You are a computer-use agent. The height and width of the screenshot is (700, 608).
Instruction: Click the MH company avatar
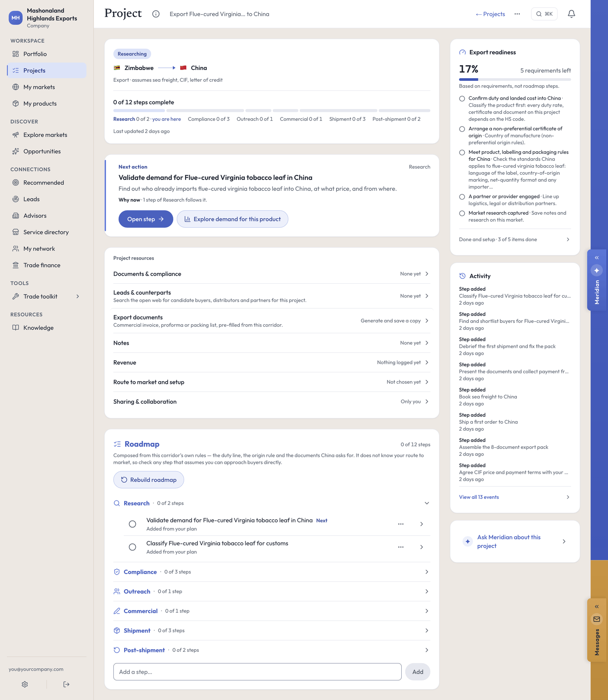pos(16,18)
